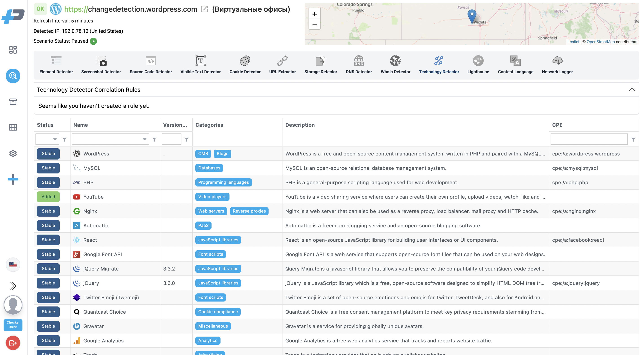This screenshot has width=644, height=355.
Task: Apply the Name column filter icon
Action: 154,139
